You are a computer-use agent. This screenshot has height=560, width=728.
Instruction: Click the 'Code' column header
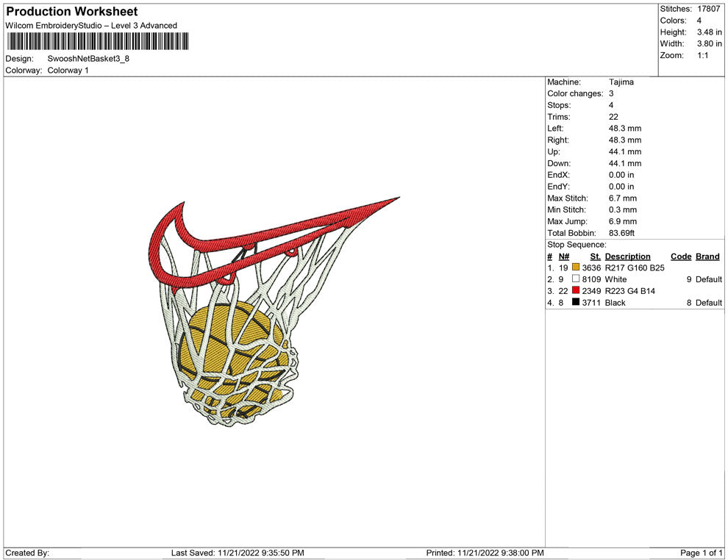pos(681,256)
